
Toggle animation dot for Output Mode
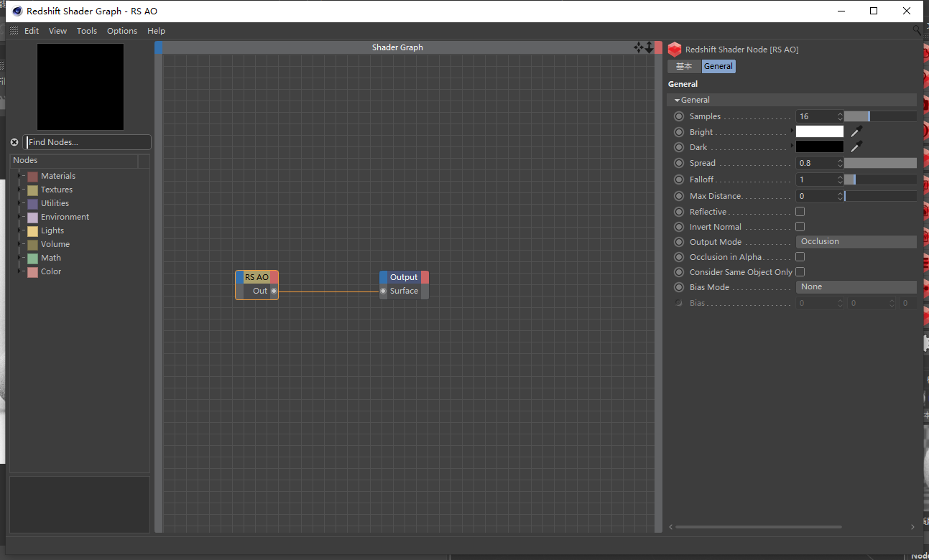(x=679, y=242)
